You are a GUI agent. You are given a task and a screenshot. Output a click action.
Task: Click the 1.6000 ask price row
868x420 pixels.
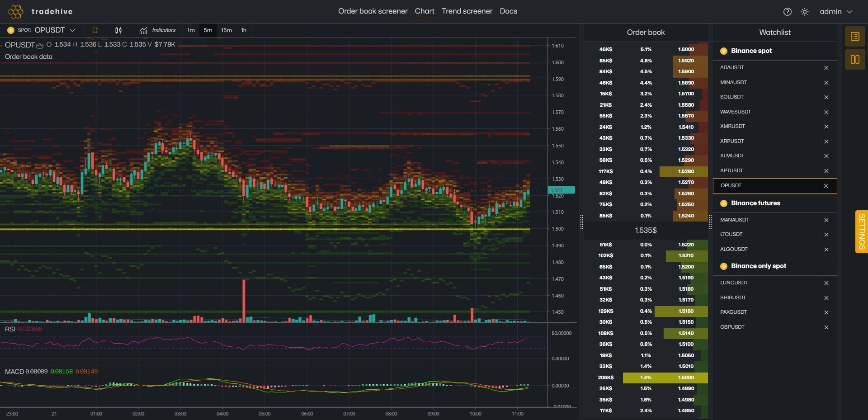click(x=646, y=49)
